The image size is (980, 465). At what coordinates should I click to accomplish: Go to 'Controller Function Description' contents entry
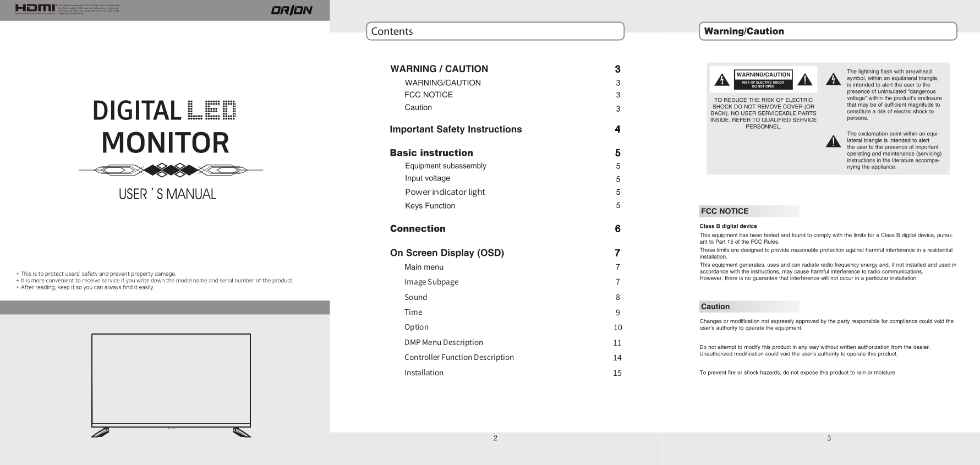click(459, 357)
